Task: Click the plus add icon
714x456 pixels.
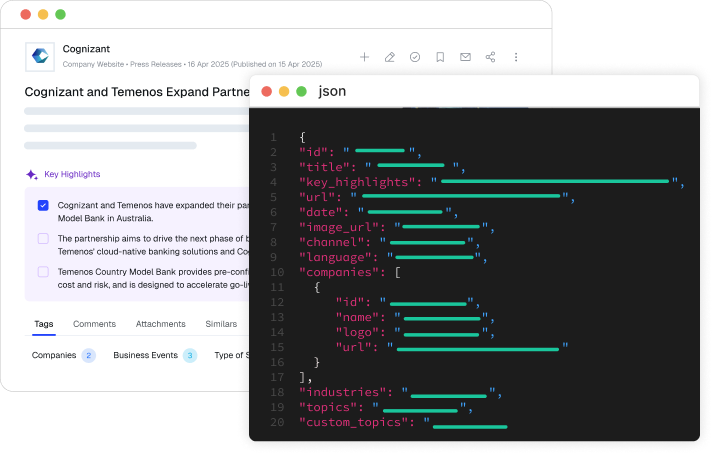Action: click(365, 57)
